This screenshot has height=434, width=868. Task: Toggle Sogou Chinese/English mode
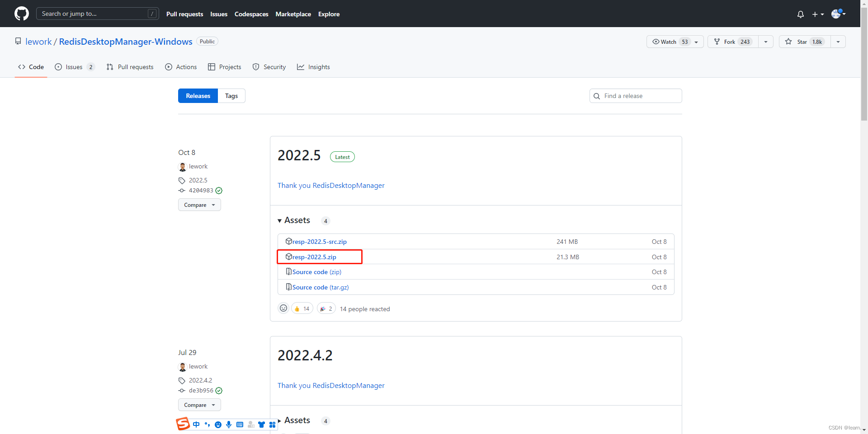click(196, 425)
